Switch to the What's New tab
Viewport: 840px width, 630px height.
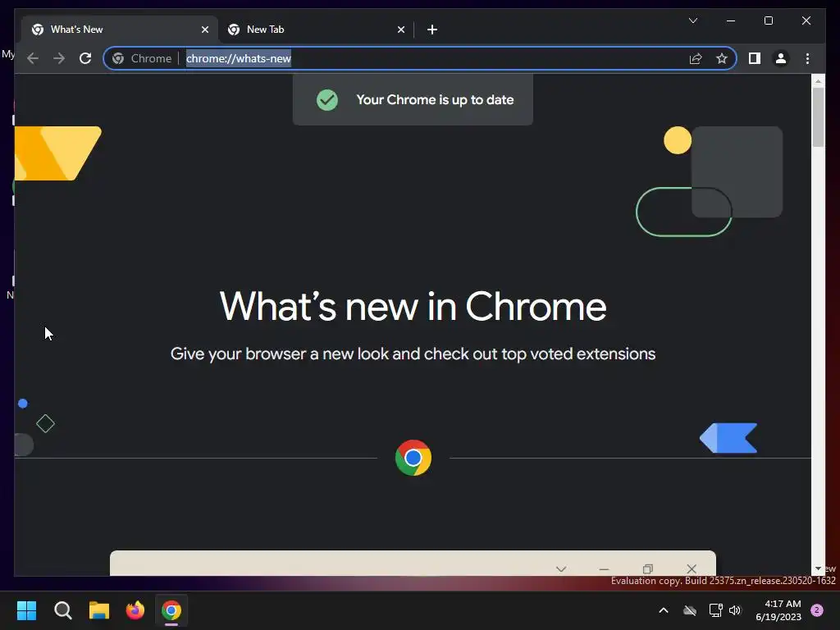(120, 30)
